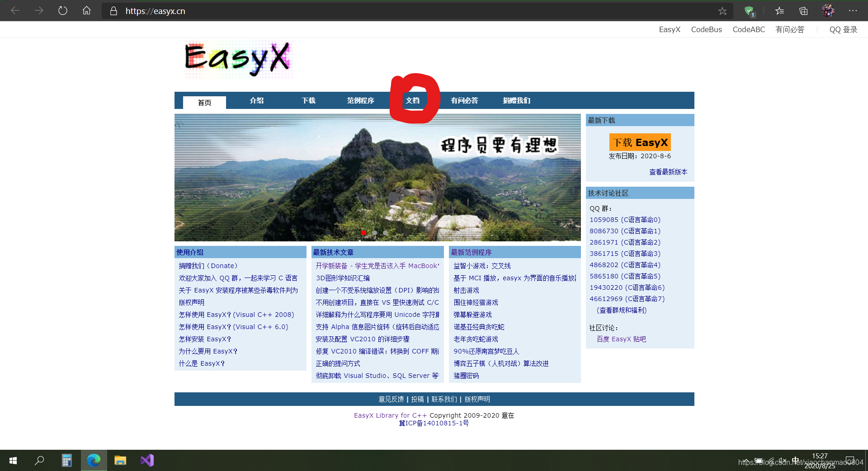
Task: Switch to the circled 文档 navigation tab
Action: (x=413, y=100)
